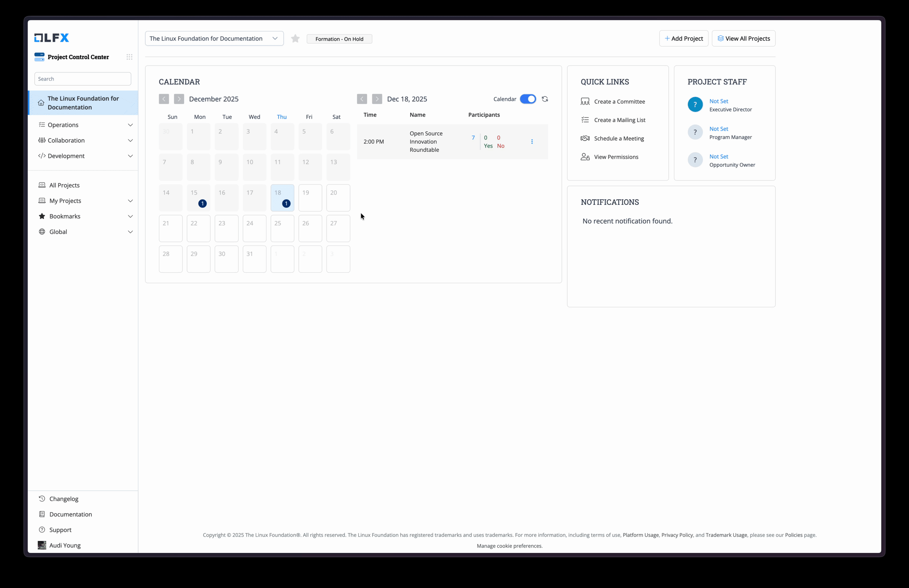Click the Schedule a Meeting handshake icon
The image size is (909, 588).
(585, 138)
